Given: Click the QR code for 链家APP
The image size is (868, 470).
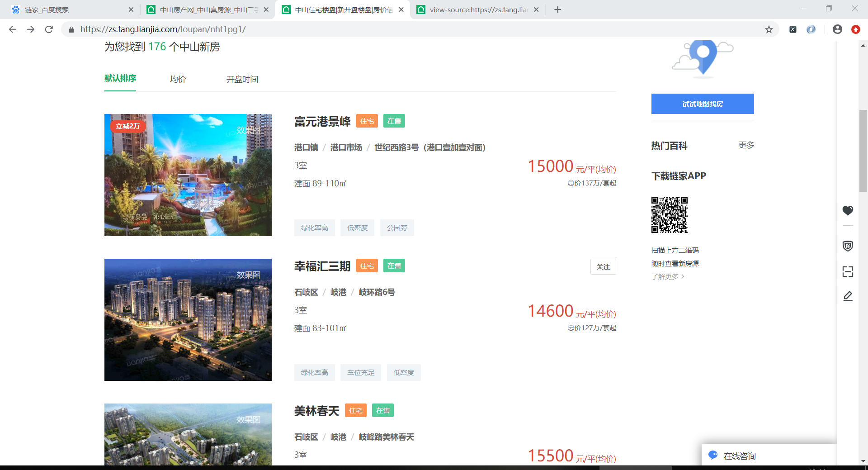Looking at the screenshot, I should (670, 215).
